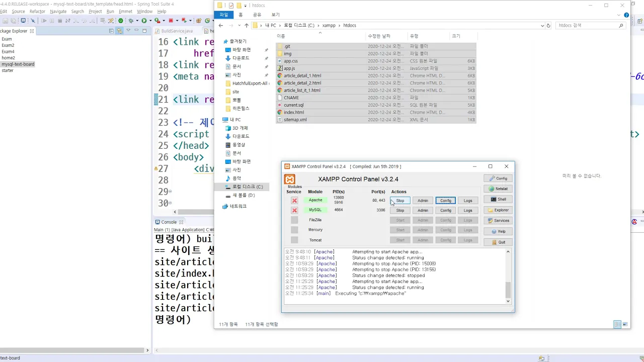Open MySQL Admin page
Screen dimensions: 644x362
(423, 210)
